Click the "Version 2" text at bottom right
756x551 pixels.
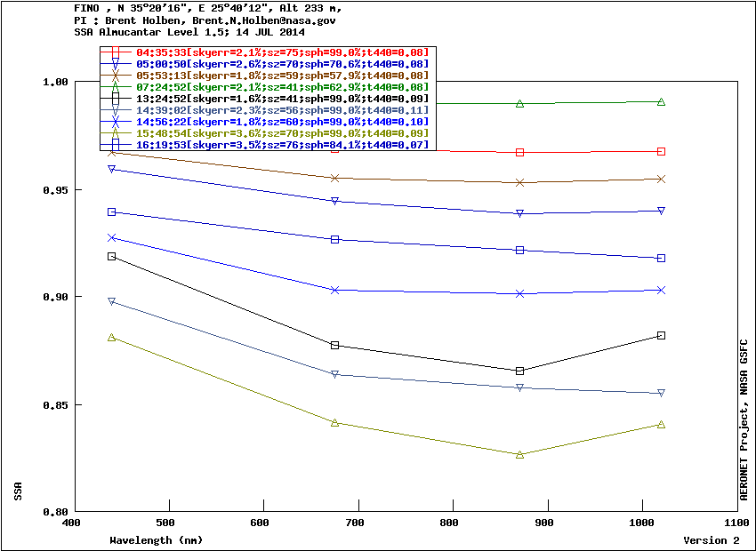(x=711, y=540)
